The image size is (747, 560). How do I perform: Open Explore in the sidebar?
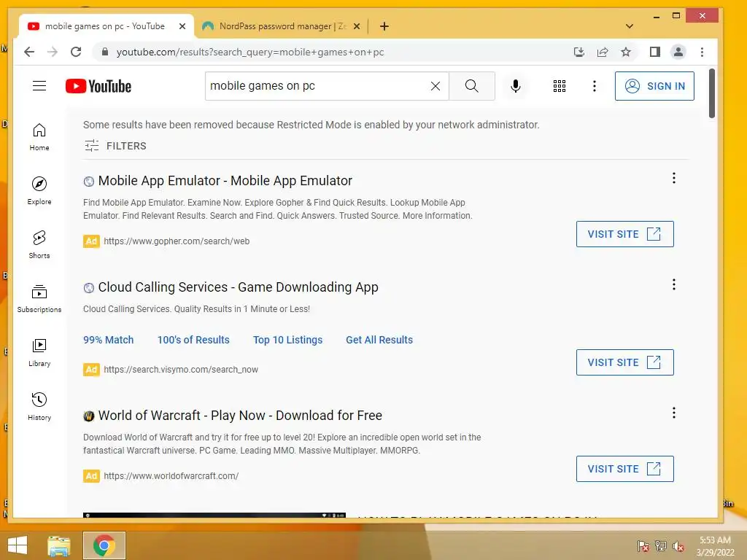coord(39,191)
